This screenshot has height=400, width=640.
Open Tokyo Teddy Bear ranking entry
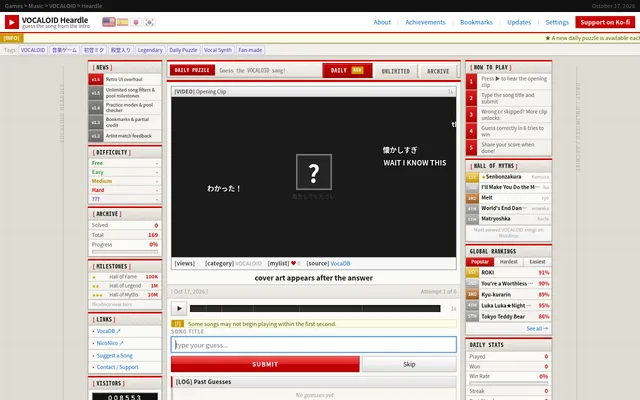[509, 316]
